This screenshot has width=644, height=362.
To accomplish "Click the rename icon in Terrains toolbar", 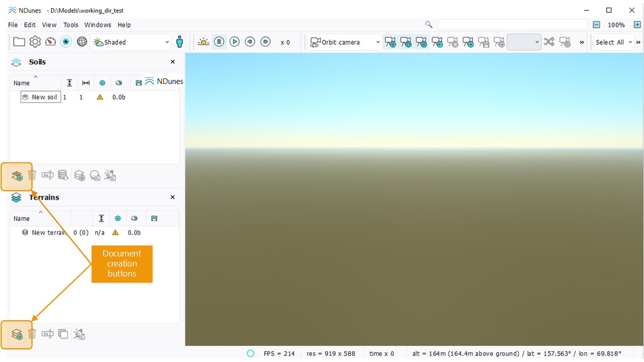I will 47,334.
